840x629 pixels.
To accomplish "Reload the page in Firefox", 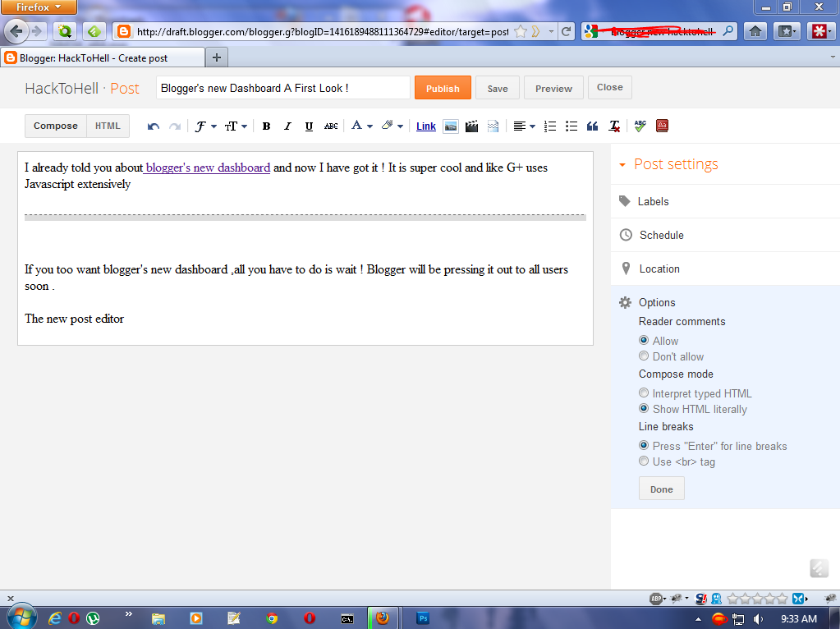I will 566,31.
